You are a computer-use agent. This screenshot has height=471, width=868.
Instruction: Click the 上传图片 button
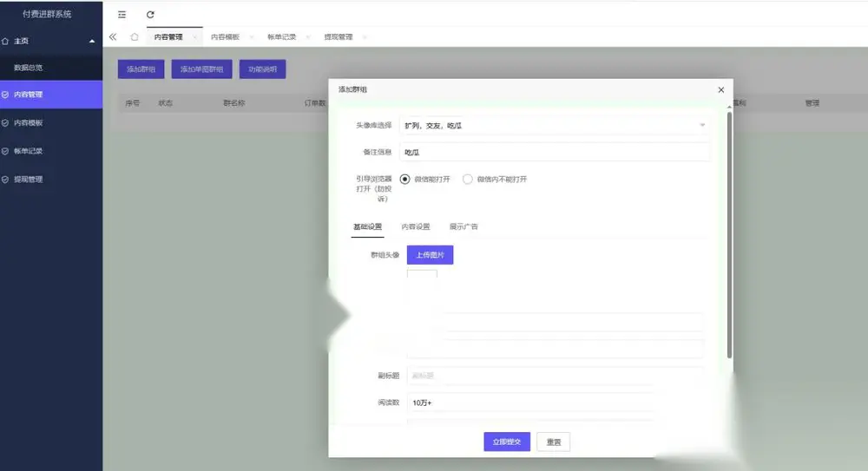coord(431,255)
